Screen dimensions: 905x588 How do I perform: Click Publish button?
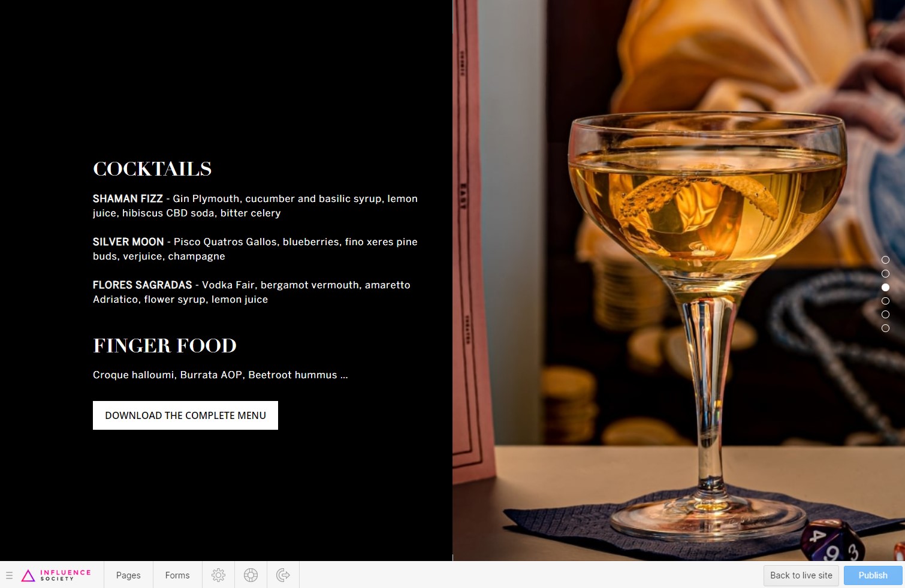tap(873, 575)
